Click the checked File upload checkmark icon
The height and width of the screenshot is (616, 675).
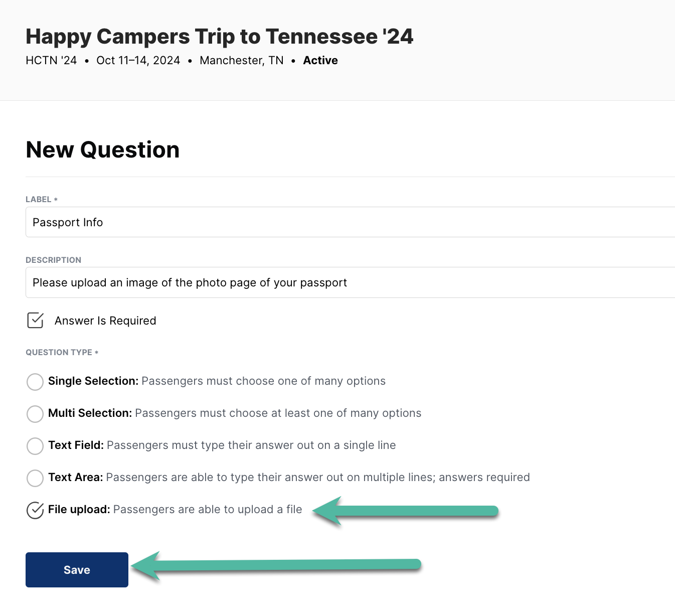click(35, 511)
